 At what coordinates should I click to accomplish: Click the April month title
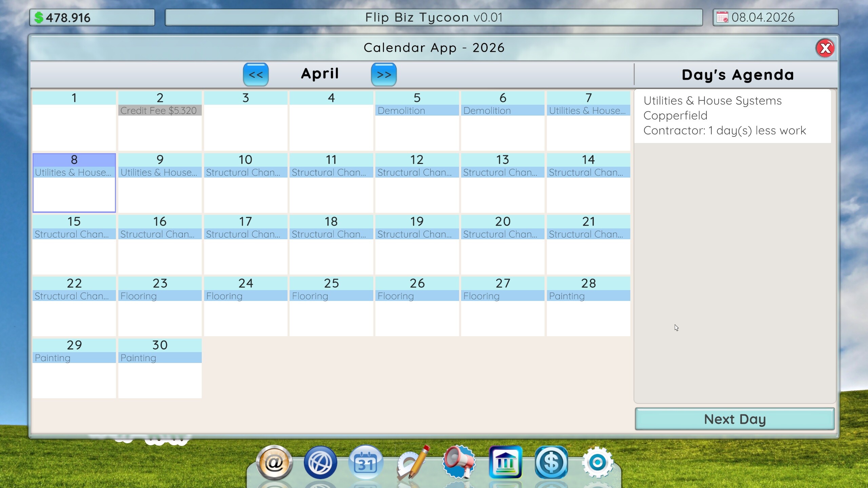(x=320, y=74)
